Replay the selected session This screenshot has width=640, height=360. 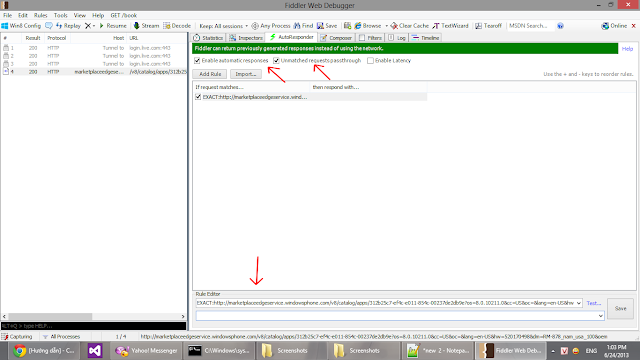pos(68,26)
